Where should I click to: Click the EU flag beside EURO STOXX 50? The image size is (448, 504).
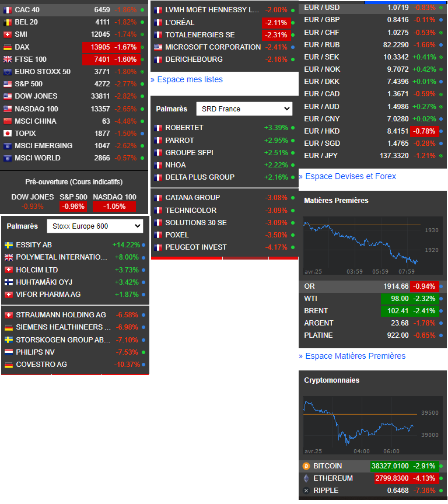[x=8, y=72]
